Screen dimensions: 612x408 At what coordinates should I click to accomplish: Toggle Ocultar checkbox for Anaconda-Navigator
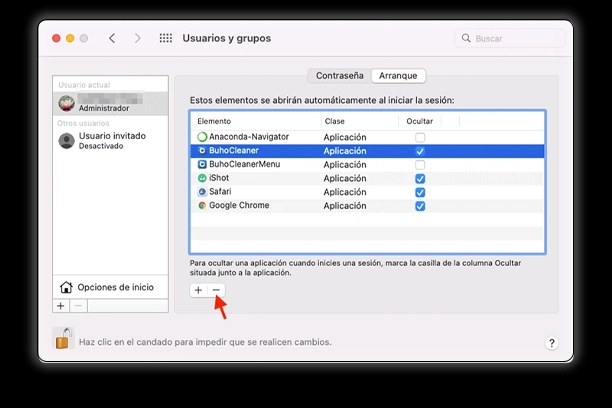tap(420, 137)
